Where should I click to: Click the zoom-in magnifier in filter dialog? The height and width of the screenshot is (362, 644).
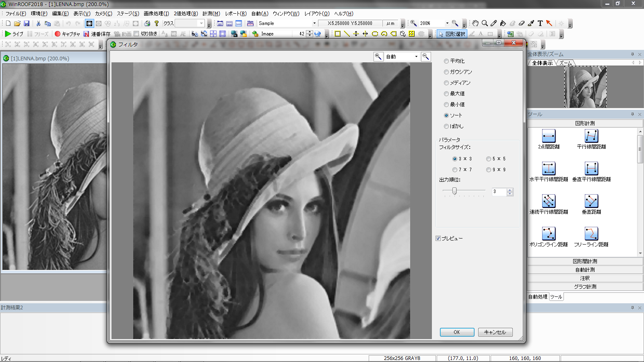coord(378,57)
